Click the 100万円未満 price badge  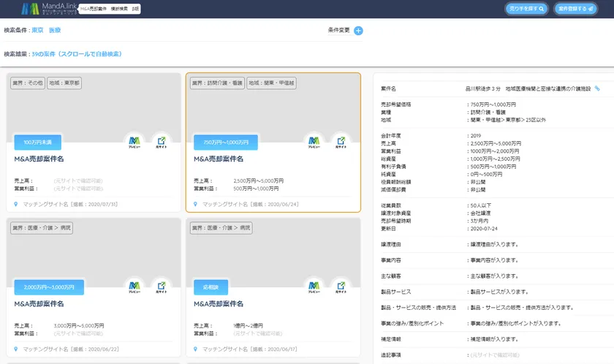coord(37,142)
